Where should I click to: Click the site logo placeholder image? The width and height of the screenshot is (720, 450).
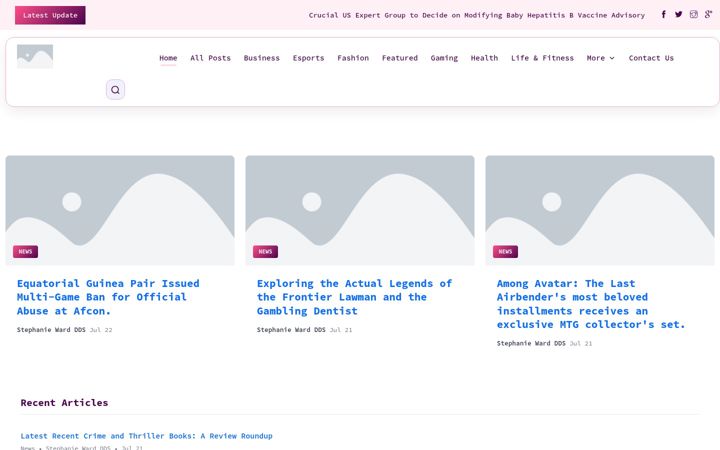[x=35, y=56]
